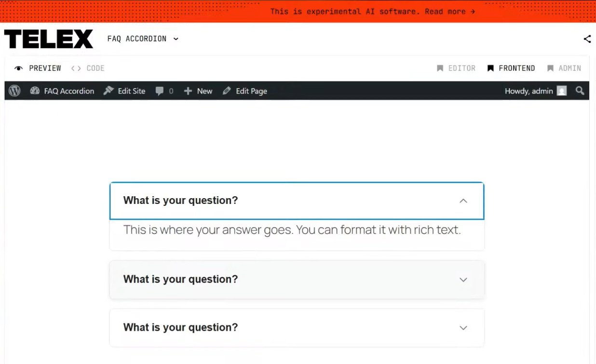Click the New button in admin bar
This screenshot has width=596, height=364.
198,91
